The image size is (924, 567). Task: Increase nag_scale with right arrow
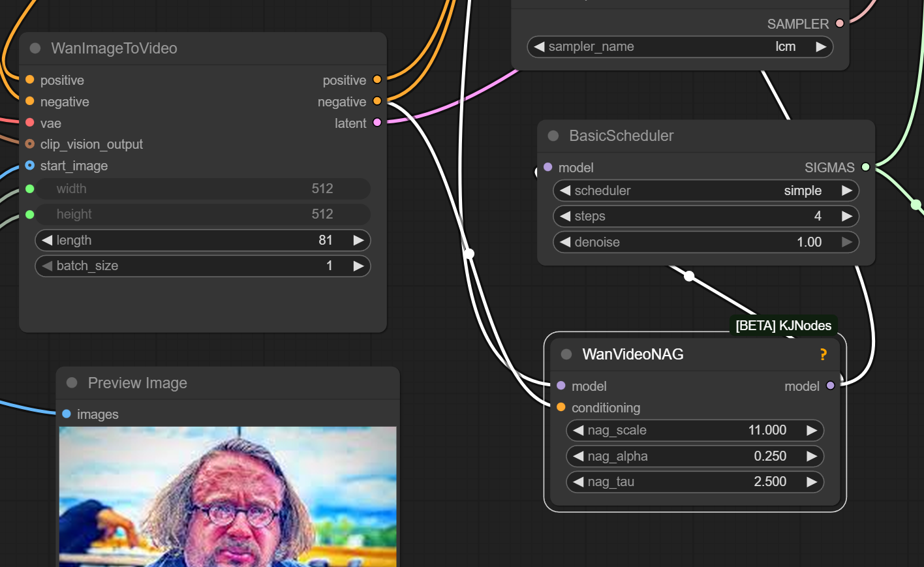pyautogui.click(x=812, y=430)
